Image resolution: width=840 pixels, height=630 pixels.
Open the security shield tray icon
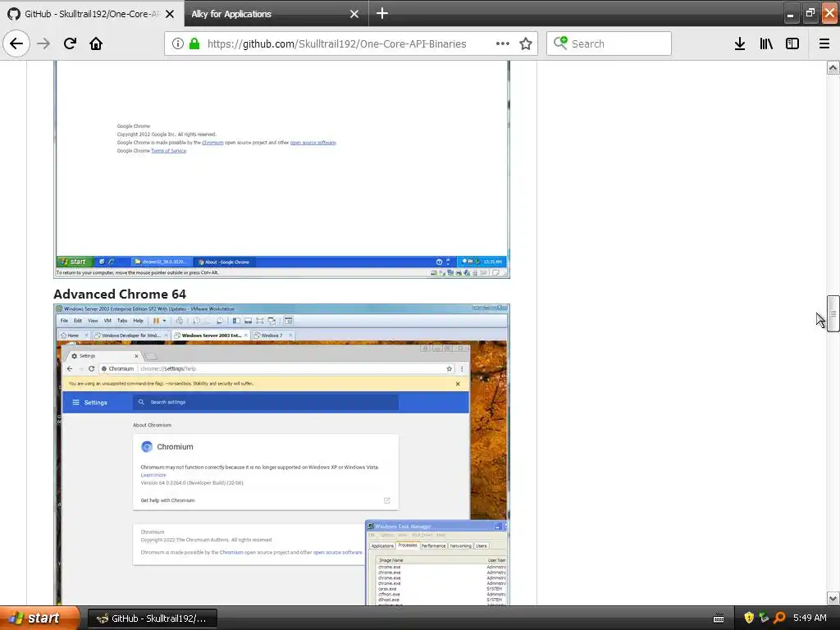[749, 618]
